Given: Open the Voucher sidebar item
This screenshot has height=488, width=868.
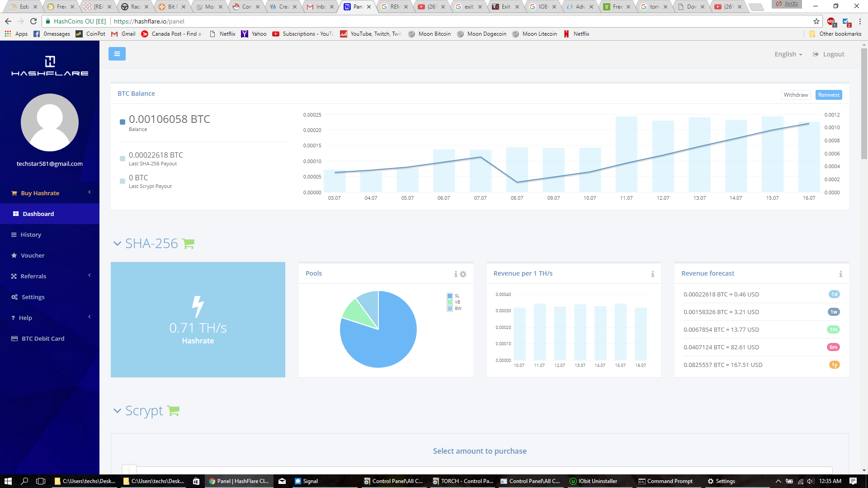Looking at the screenshot, I should click(50, 255).
